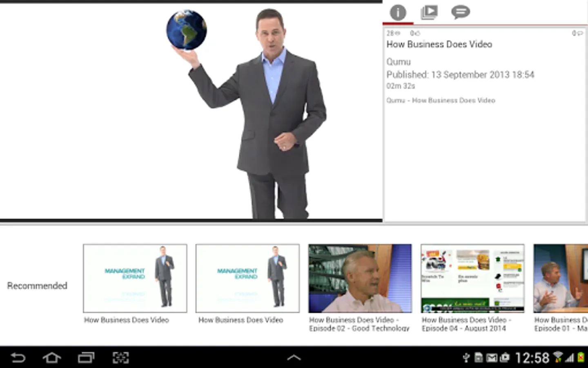Viewport: 588px width, 368px height.
Task: Tap the mobile signal strength icon
Action: 570,358
